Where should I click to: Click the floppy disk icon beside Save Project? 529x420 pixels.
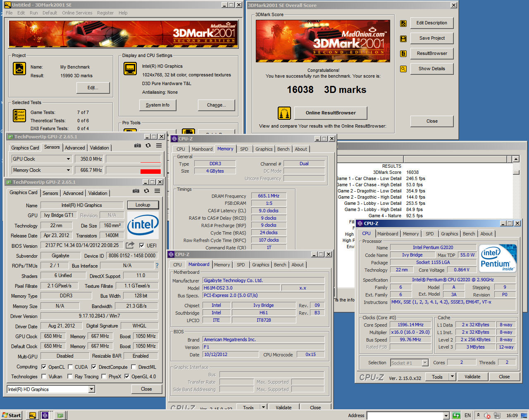[403, 38]
